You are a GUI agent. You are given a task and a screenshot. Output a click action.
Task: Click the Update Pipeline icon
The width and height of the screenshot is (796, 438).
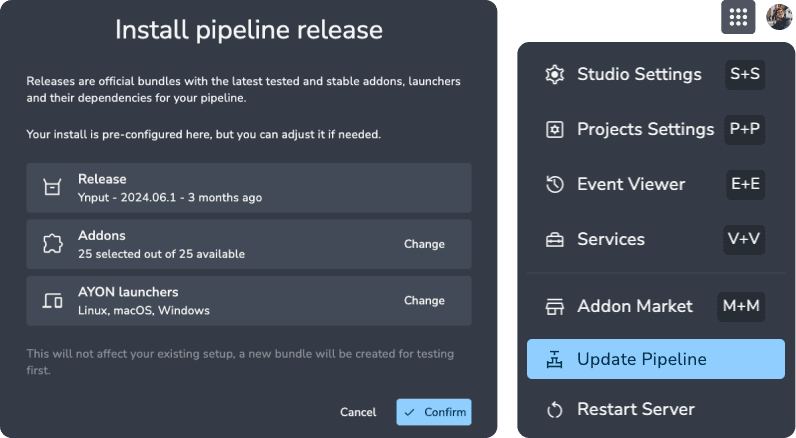point(554,360)
